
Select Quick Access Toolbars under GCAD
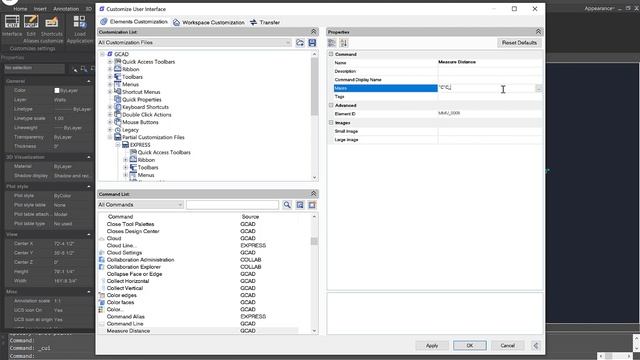[149, 62]
